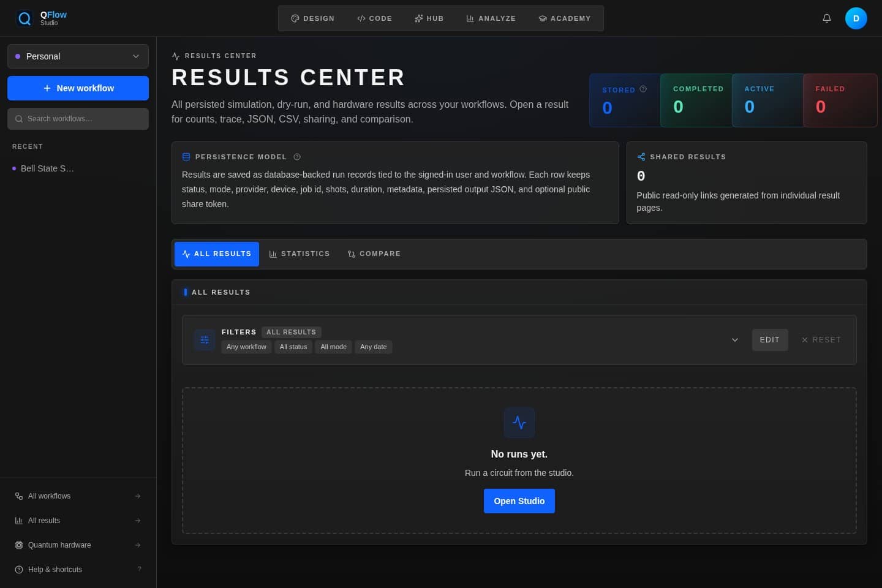The image size is (882, 588).
Task: Open the Personal workspace dropdown
Action: tap(78, 56)
